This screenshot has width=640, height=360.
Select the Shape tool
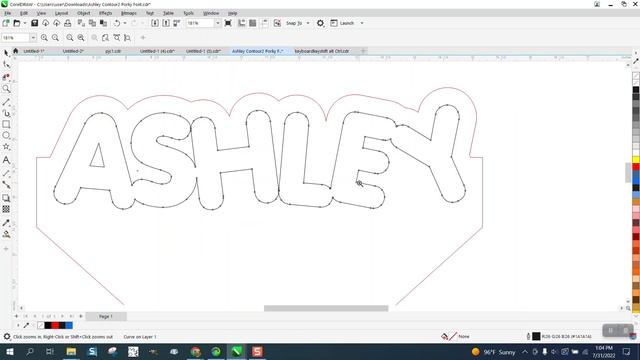(x=6, y=65)
